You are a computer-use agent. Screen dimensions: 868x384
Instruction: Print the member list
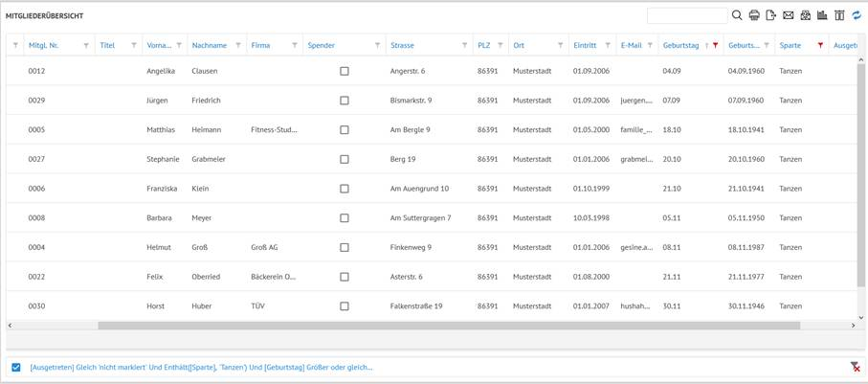point(754,15)
